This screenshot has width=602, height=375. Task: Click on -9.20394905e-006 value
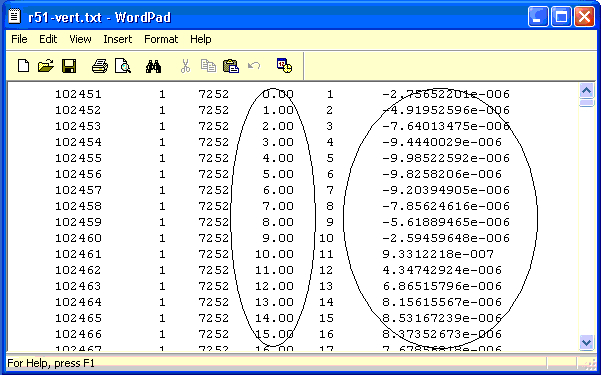(x=446, y=190)
